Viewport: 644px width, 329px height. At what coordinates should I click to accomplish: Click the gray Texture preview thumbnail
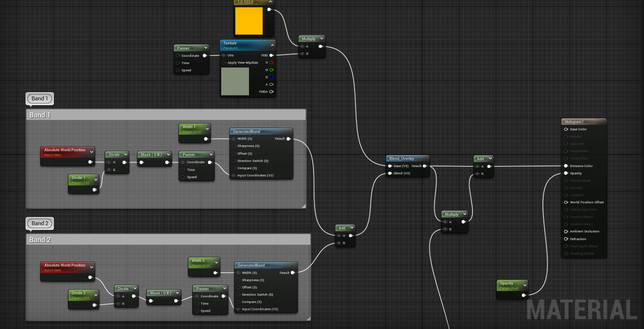235,81
